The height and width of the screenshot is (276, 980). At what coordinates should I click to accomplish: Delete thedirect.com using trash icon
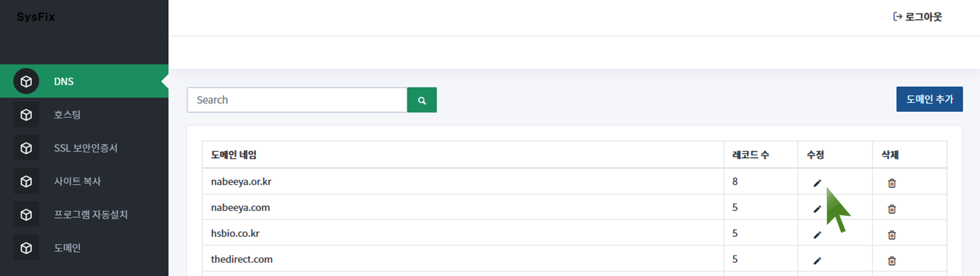click(x=891, y=261)
